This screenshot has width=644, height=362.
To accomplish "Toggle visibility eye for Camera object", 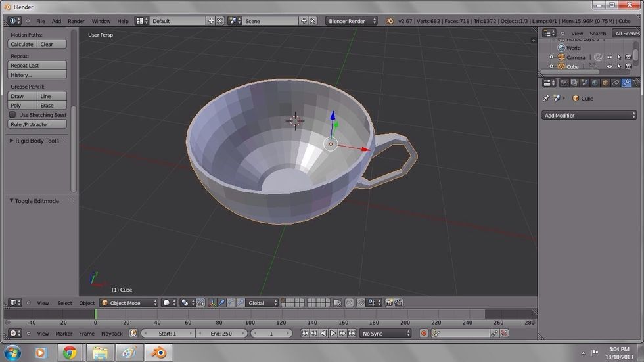I will pyautogui.click(x=609, y=57).
